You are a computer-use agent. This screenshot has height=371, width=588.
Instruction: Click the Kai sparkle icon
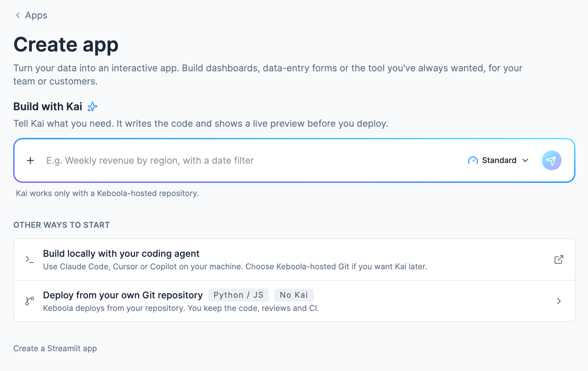pos(92,107)
